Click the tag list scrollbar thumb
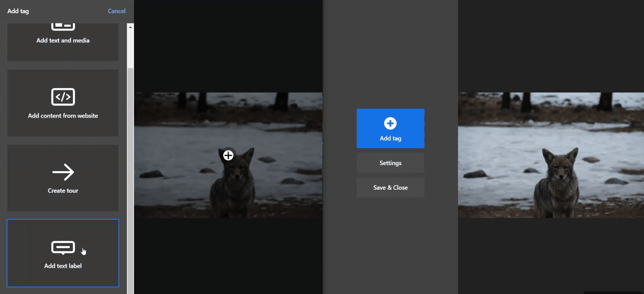 (130, 179)
